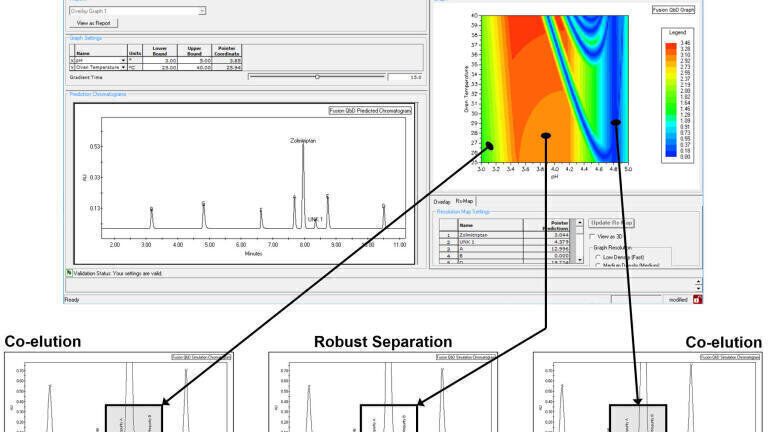Screen dimensions: 768x432
Task: Switch to the Overlay tab
Action: [442, 202]
